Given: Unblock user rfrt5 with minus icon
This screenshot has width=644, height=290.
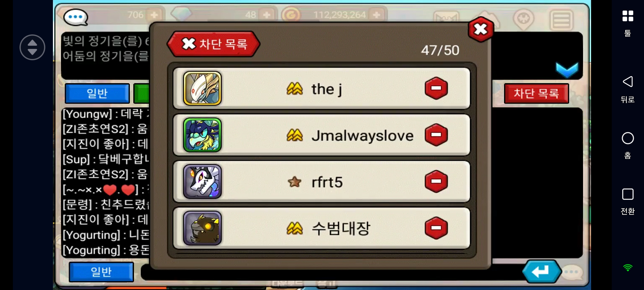Looking at the screenshot, I should coord(436,181).
